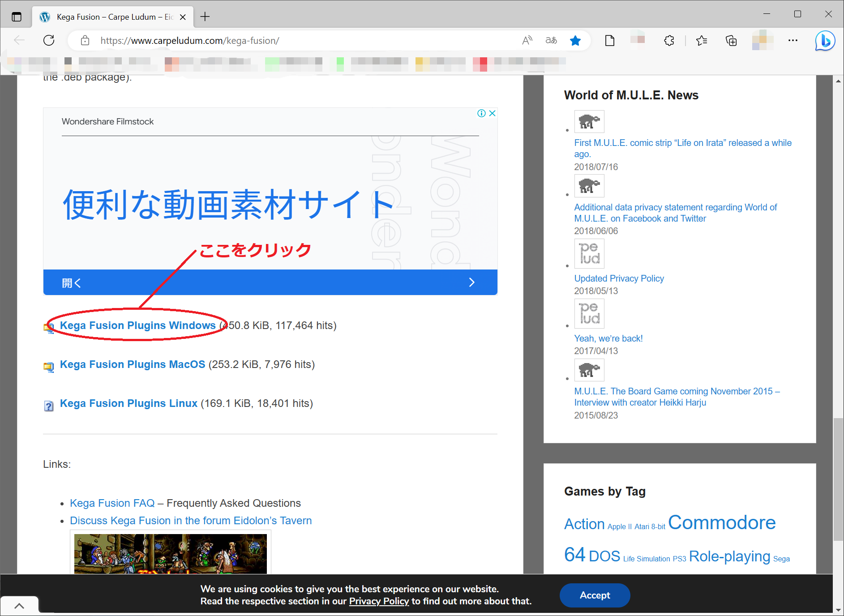
Task: Open Additional data privacy statement link
Action: [x=675, y=213]
